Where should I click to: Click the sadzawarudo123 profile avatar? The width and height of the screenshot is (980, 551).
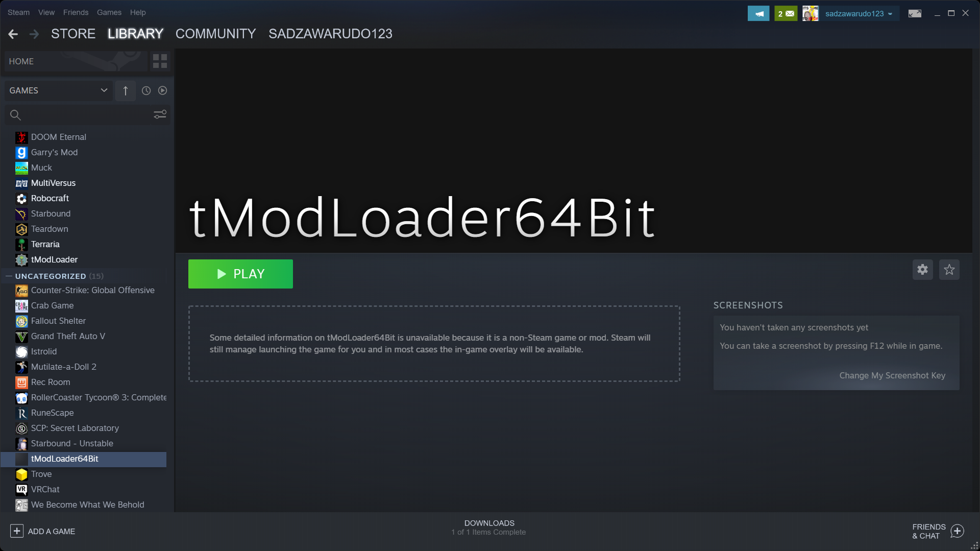pos(811,14)
